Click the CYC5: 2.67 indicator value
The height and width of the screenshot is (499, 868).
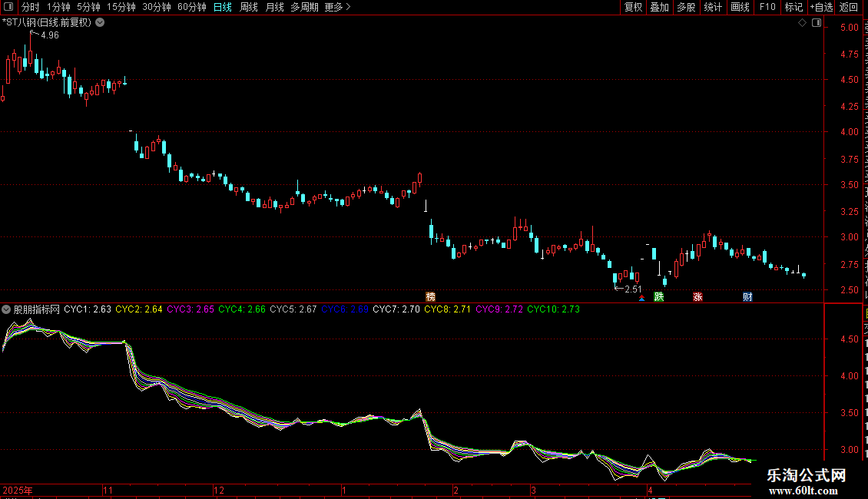(293, 309)
